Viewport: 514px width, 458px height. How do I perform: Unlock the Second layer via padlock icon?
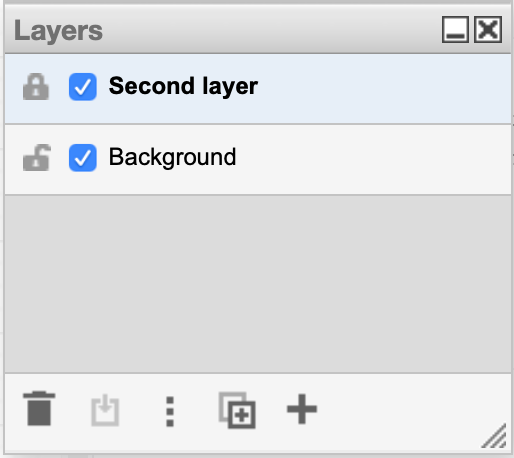[36, 87]
